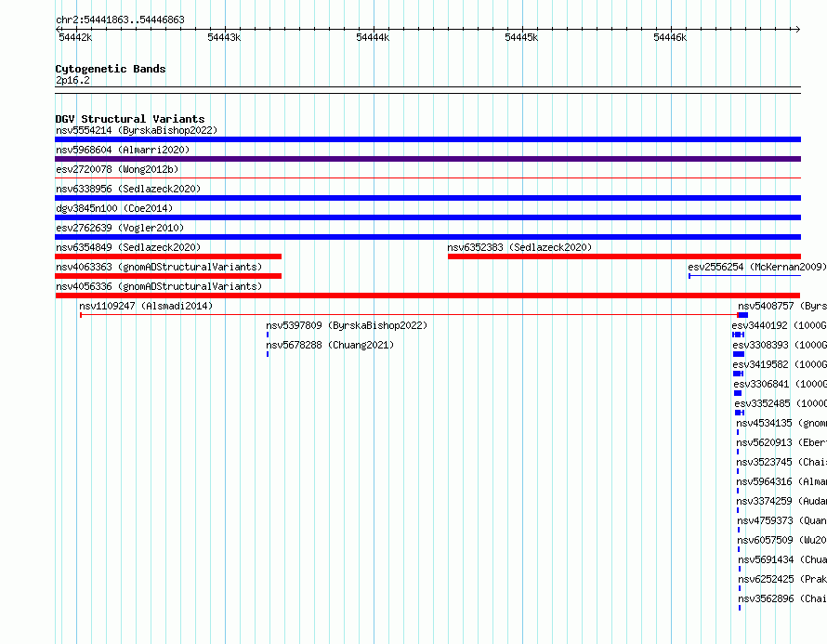Image resolution: width=827 pixels, height=644 pixels.
Task: Click the blue bar under dgv3845n100
Action: point(427,217)
